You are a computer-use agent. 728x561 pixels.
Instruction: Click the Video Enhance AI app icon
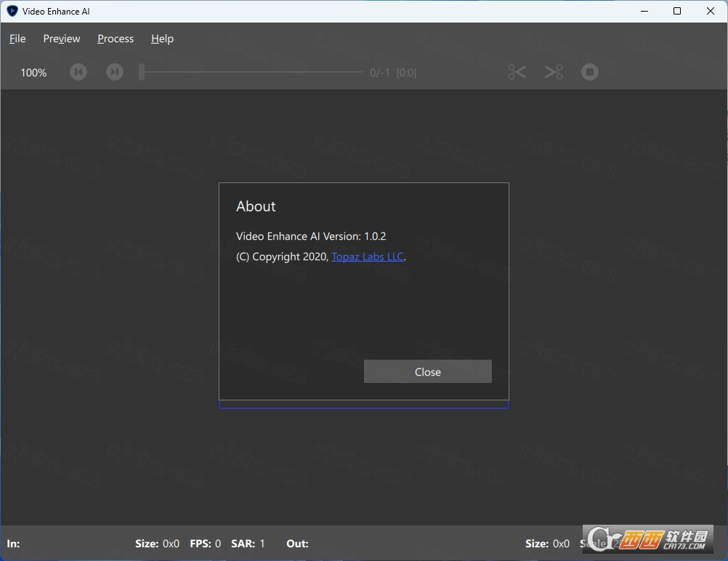[12, 11]
